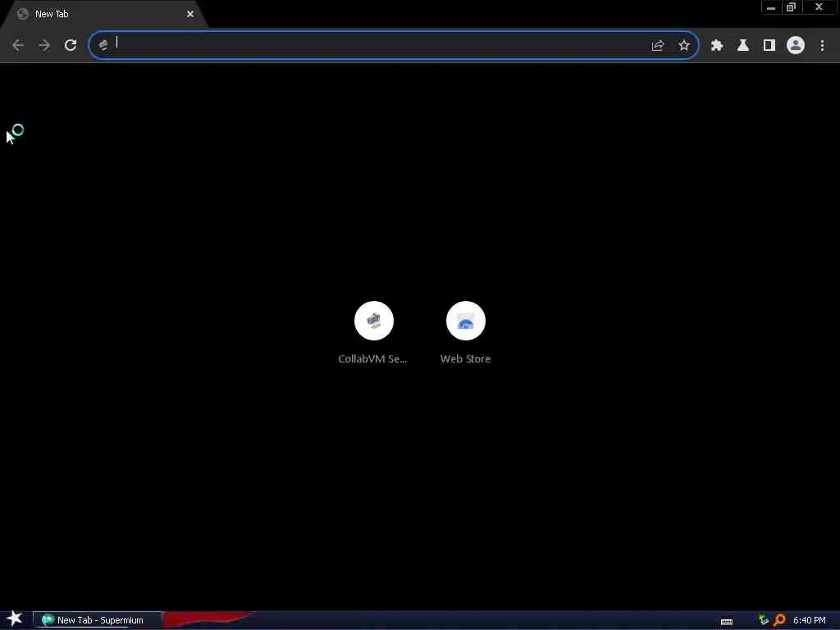Viewport: 840px width, 630px height.
Task: Select the New Tab tab
Action: 104,14
